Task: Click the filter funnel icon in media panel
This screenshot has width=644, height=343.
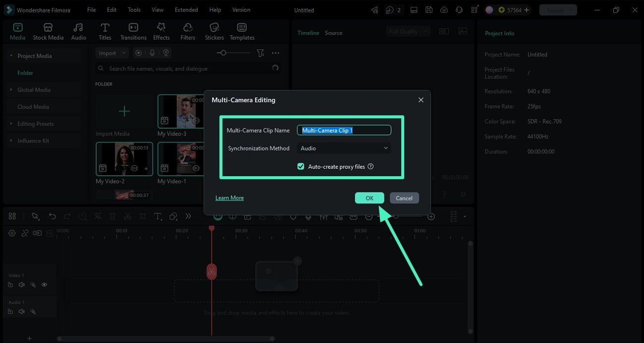Action: [x=260, y=53]
